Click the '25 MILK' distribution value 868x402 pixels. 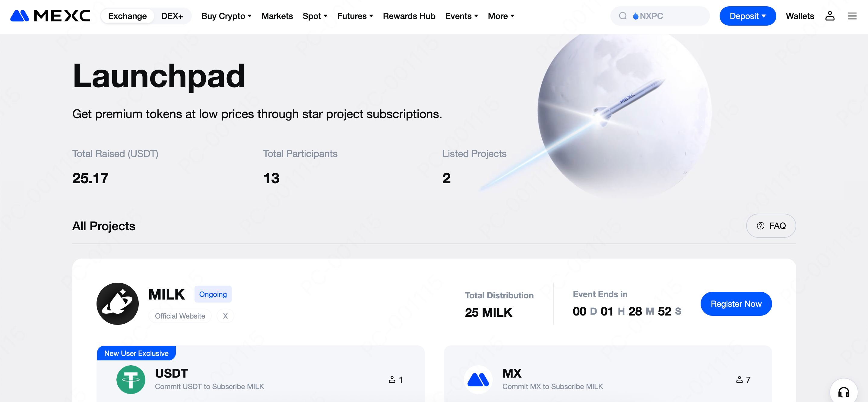point(488,312)
